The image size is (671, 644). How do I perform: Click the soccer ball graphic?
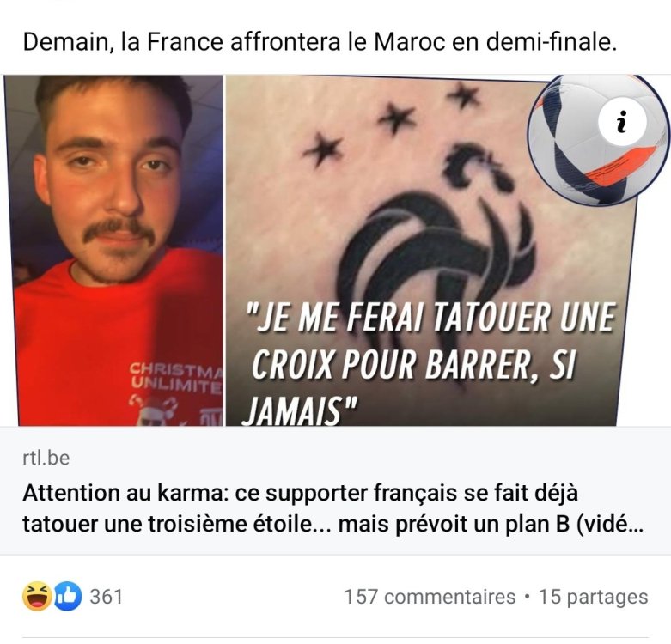pos(598,139)
